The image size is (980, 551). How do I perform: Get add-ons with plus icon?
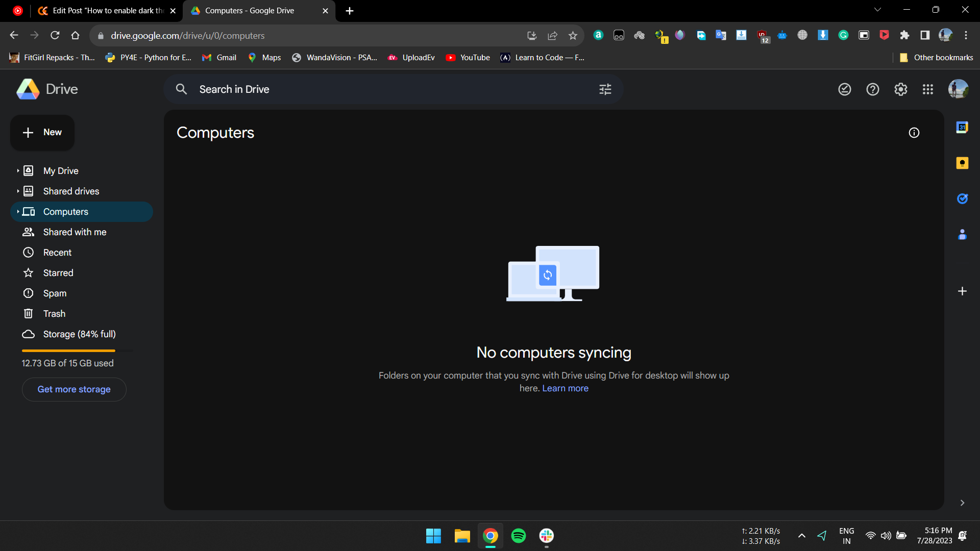pos(962,291)
